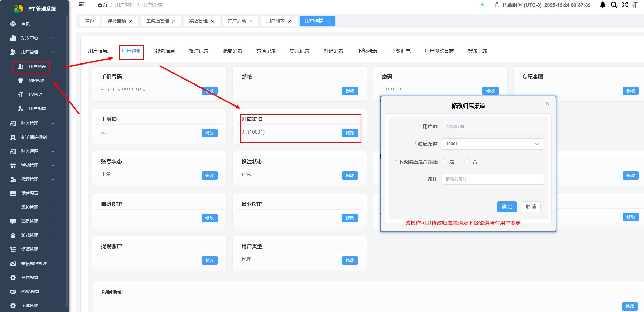Expand the 报表中心 sidebar menu
Viewport: 644px width, 312px height.
click(32, 38)
